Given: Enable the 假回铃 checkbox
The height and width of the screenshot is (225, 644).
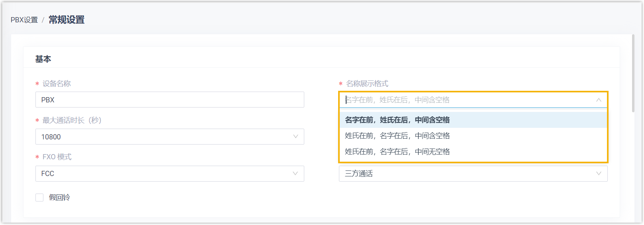Looking at the screenshot, I should [39, 198].
